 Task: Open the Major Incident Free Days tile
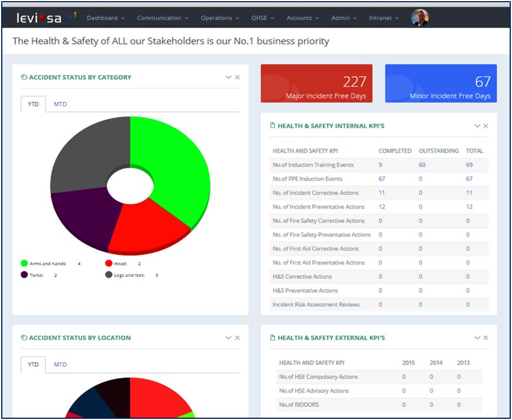[x=316, y=83]
